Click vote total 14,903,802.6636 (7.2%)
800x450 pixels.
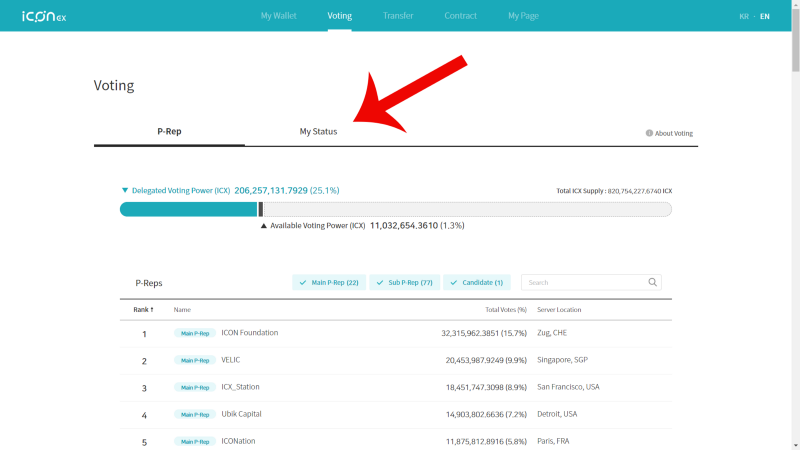click(x=486, y=414)
